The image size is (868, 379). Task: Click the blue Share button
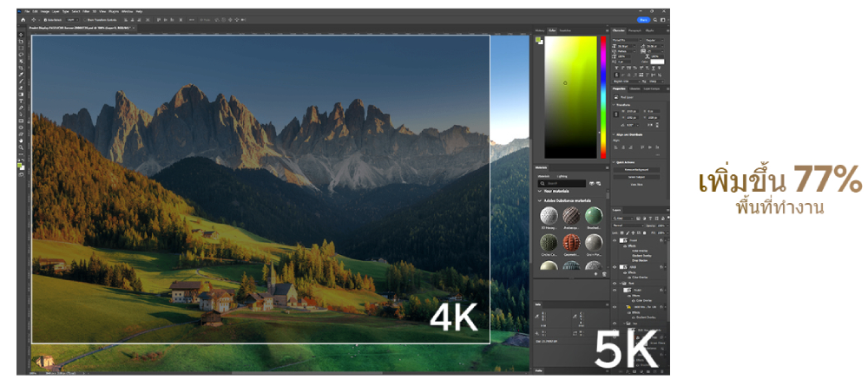click(643, 20)
